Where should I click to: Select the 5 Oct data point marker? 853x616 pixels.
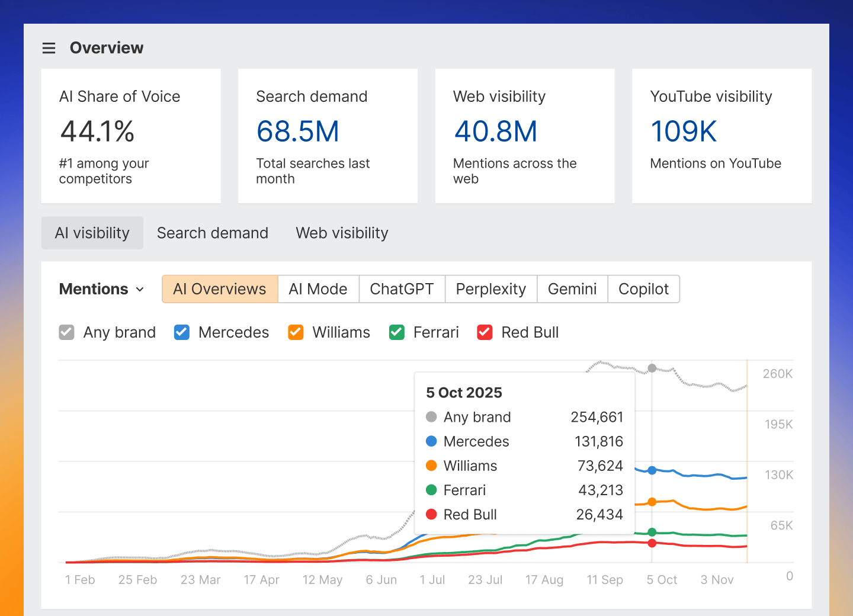point(652,368)
